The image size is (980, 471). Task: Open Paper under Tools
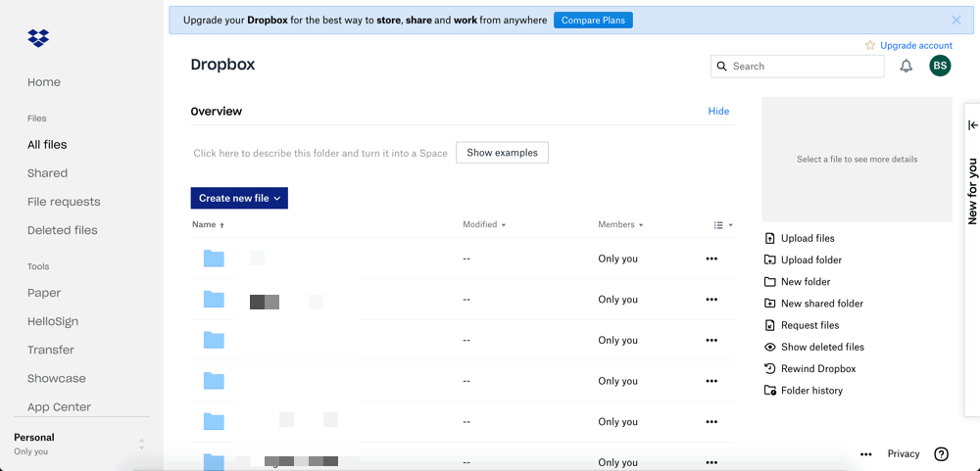[x=44, y=293]
